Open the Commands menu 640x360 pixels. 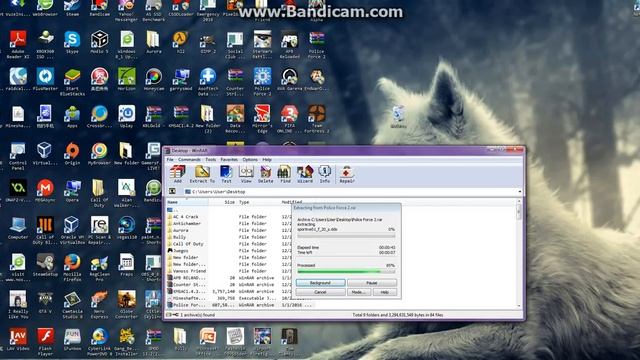pos(189,160)
